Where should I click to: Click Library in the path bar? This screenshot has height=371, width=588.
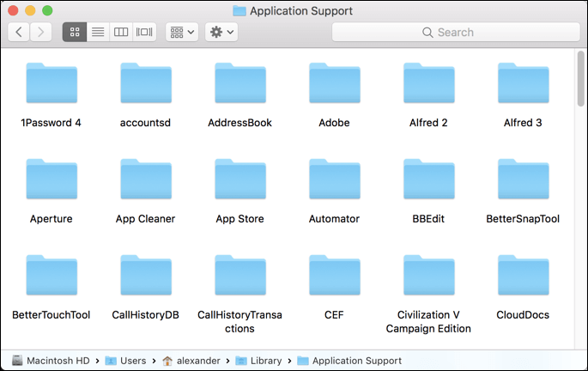tap(258, 361)
